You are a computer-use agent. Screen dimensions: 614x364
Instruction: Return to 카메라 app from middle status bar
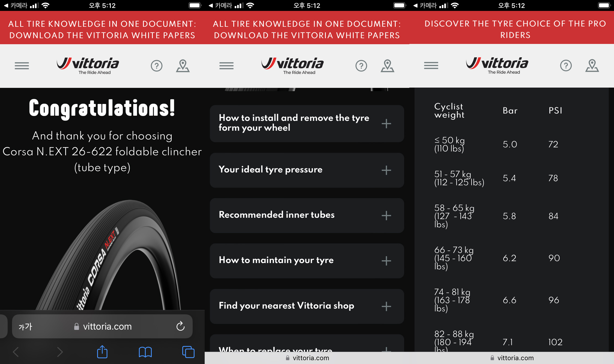click(x=220, y=5)
